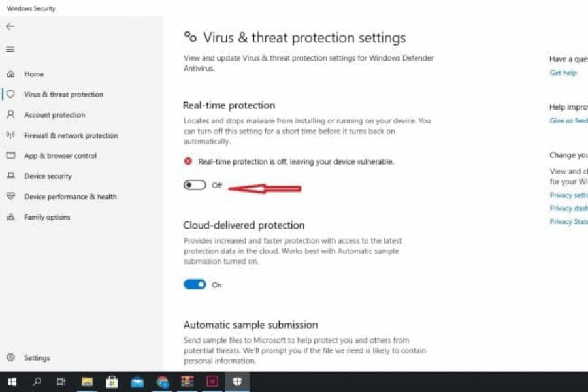The image size is (588, 392).
Task: Select the Account protection person icon
Action: coord(10,115)
